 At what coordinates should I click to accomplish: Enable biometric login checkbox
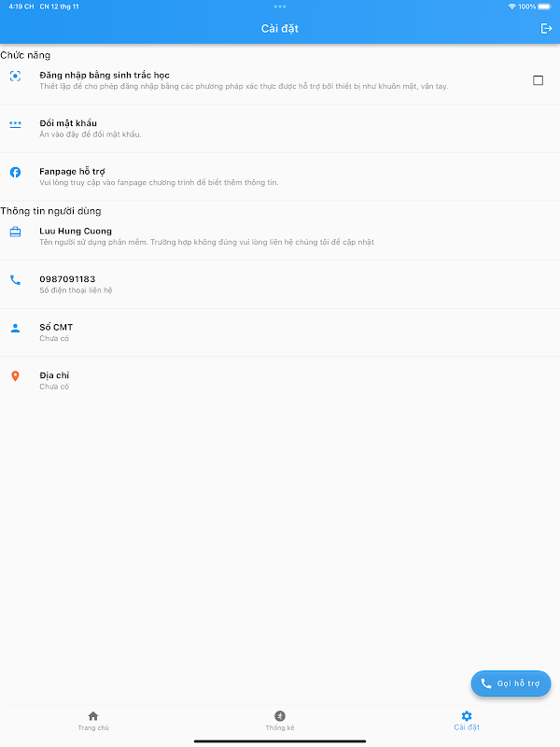(539, 80)
